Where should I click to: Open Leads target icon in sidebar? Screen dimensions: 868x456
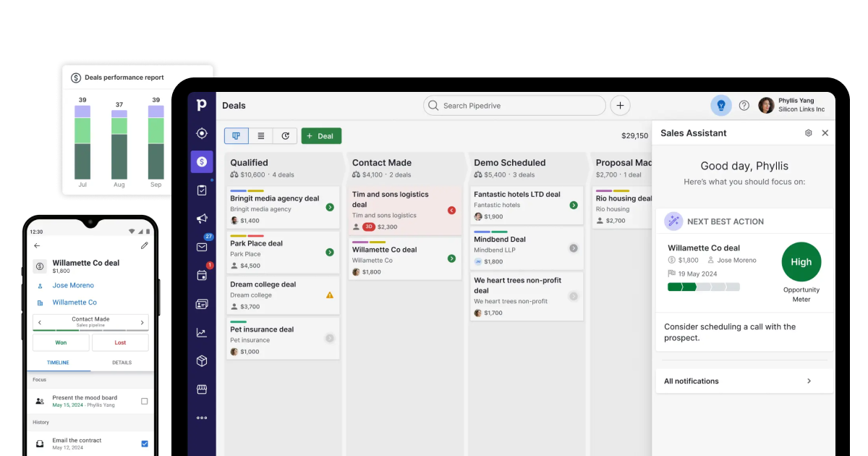pyautogui.click(x=202, y=133)
